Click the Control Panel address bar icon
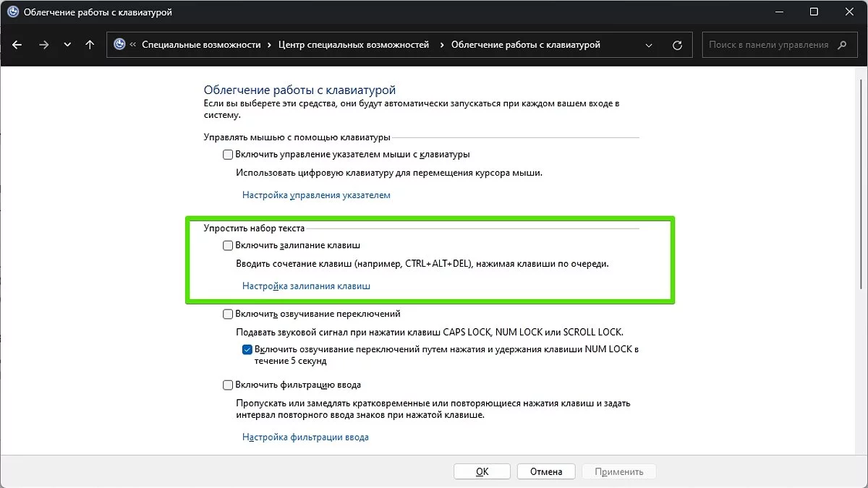 [120, 45]
